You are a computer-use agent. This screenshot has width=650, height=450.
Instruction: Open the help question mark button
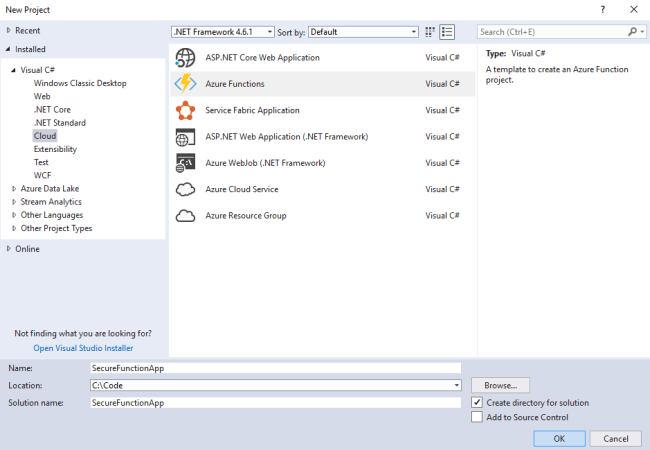(603, 10)
